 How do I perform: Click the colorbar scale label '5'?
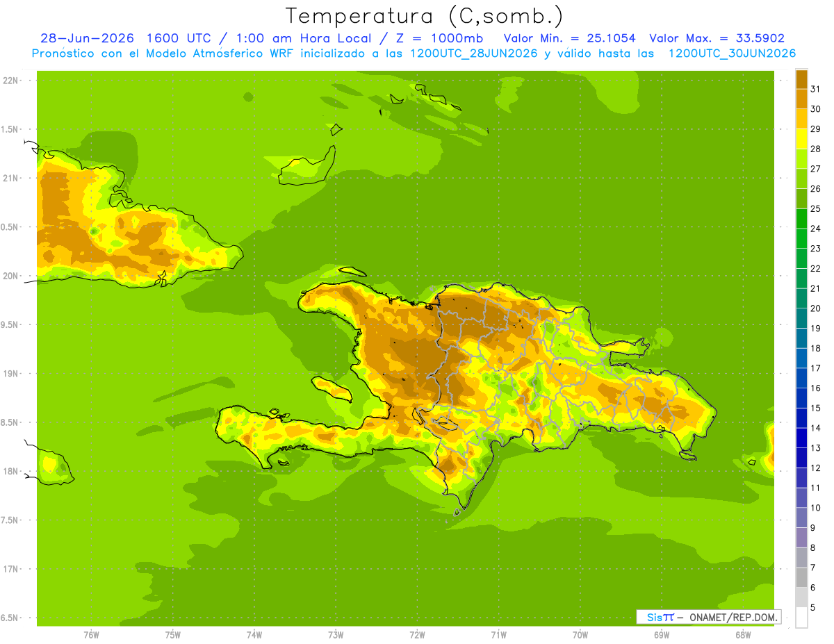coord(812,608)
